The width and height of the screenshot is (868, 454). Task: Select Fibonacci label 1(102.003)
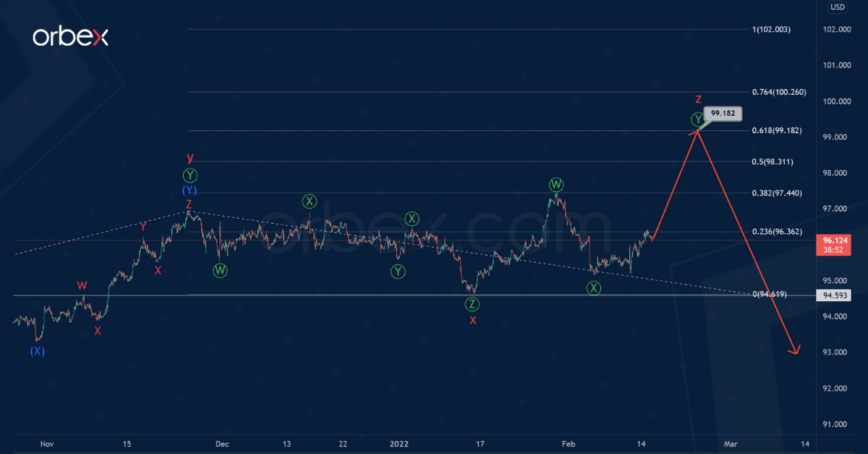coord(772,30)
